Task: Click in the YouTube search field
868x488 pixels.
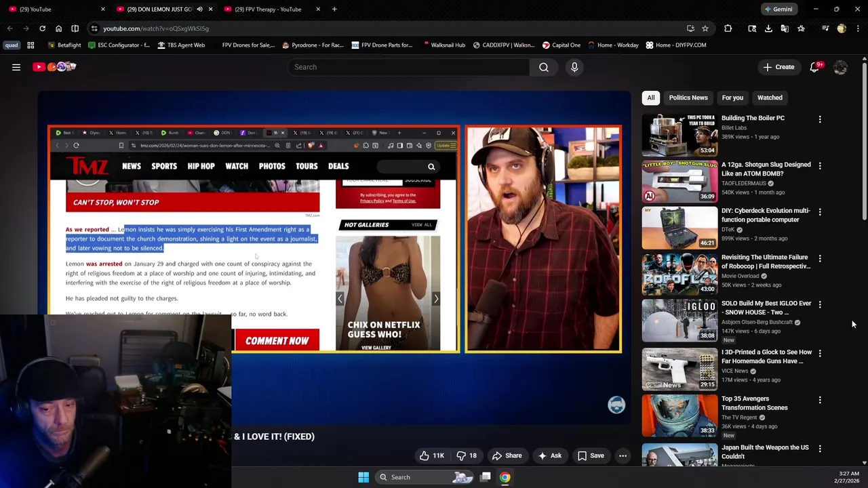Action: (409, 67)
